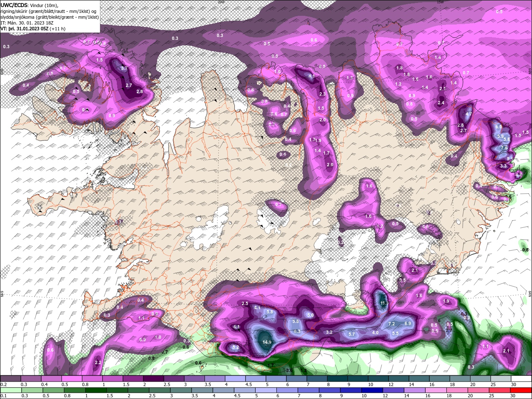This screenshot has height=399, width=532.
Task: Select the 5.0 snowfall value
Action: 310,315
